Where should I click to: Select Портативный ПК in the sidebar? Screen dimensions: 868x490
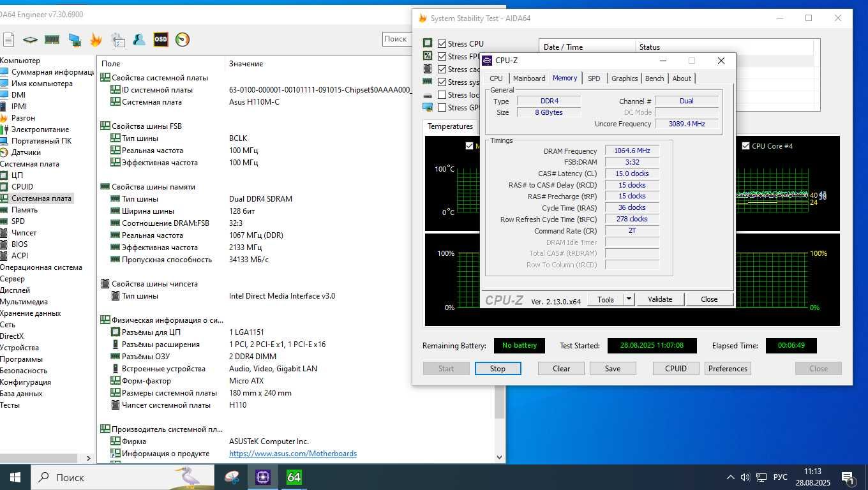pyautogui.click(x=41, y=141)
